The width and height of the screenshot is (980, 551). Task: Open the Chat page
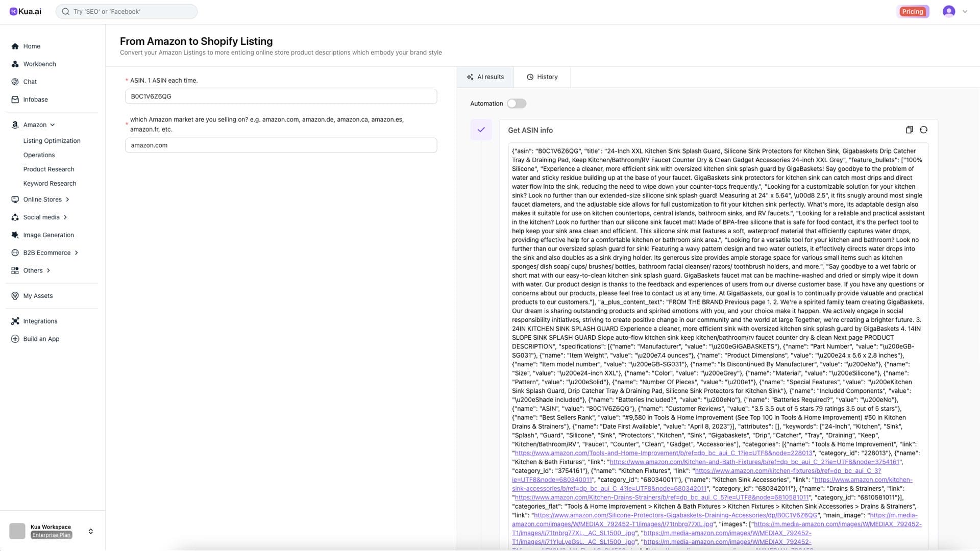[x=30, y=82]
